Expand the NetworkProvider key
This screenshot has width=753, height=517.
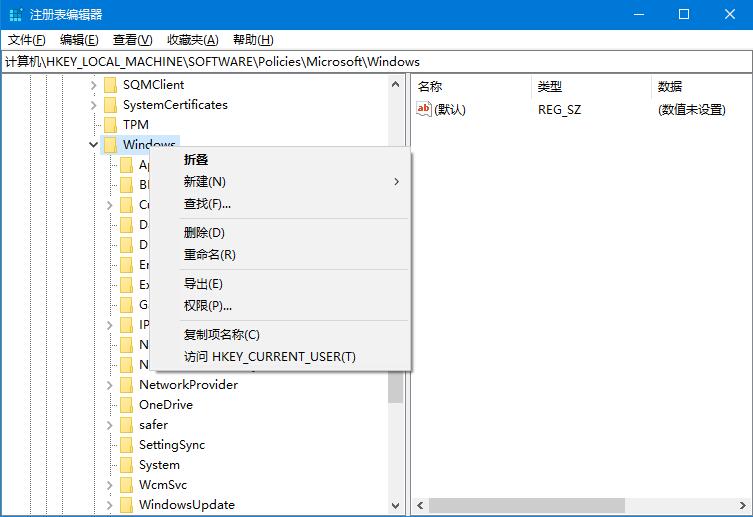tap(110, 385)
